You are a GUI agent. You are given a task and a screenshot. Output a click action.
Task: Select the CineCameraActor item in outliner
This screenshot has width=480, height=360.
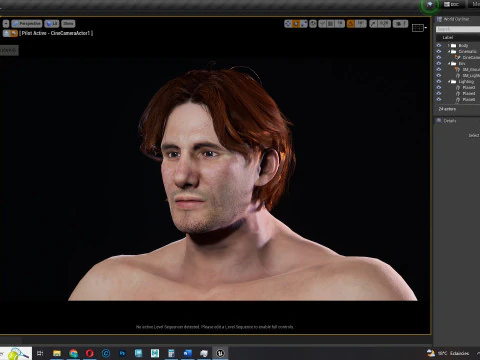click(x=471, y=57)
